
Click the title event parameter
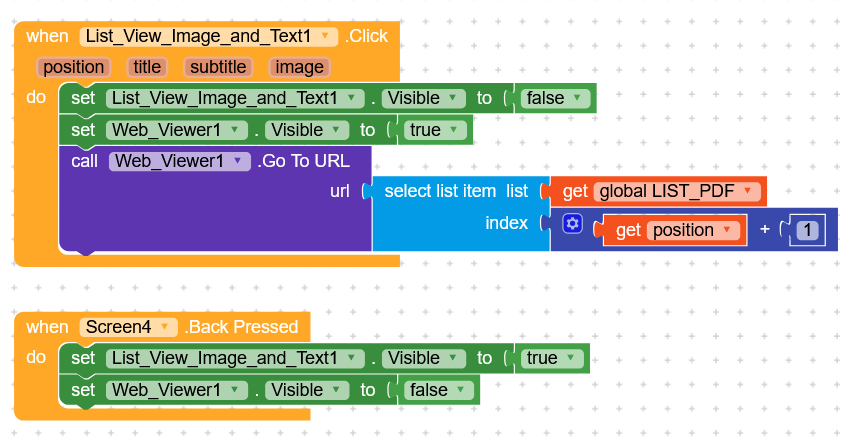pos(147,67)
